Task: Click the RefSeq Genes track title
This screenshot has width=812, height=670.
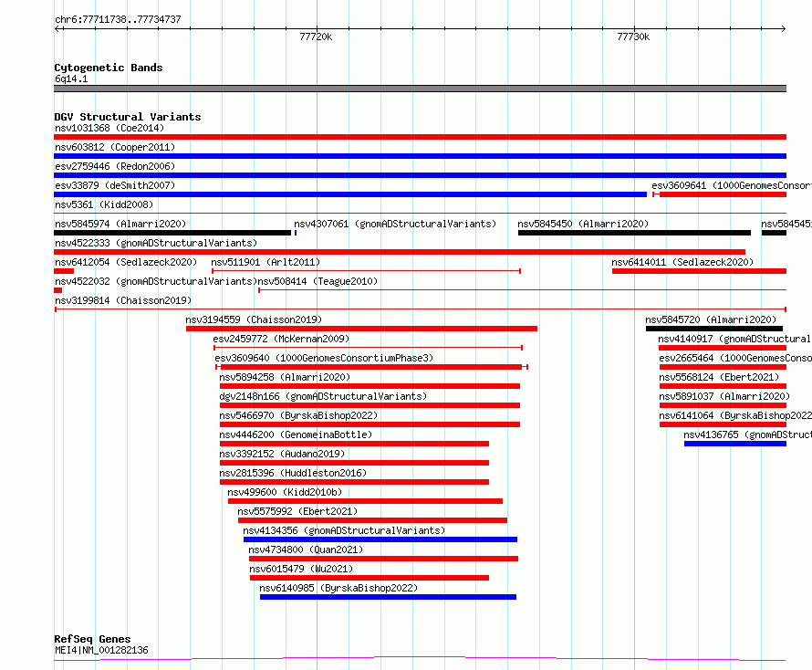Action: point(93,639)
